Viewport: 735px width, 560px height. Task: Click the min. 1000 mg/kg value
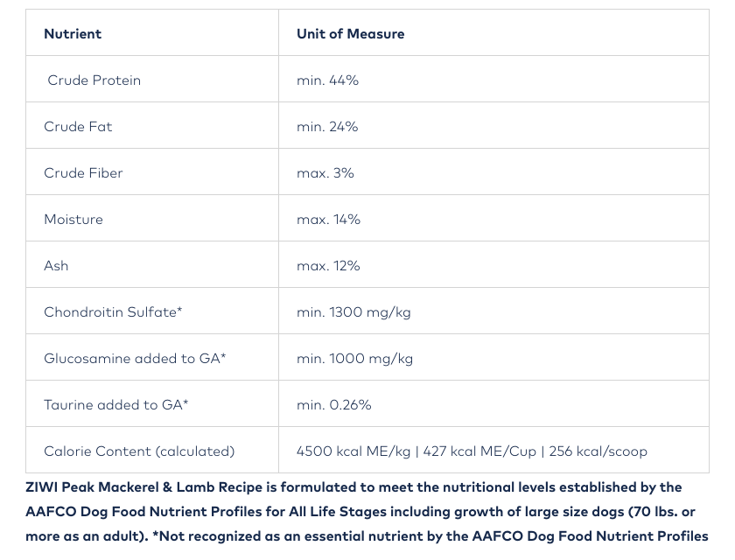354,359
